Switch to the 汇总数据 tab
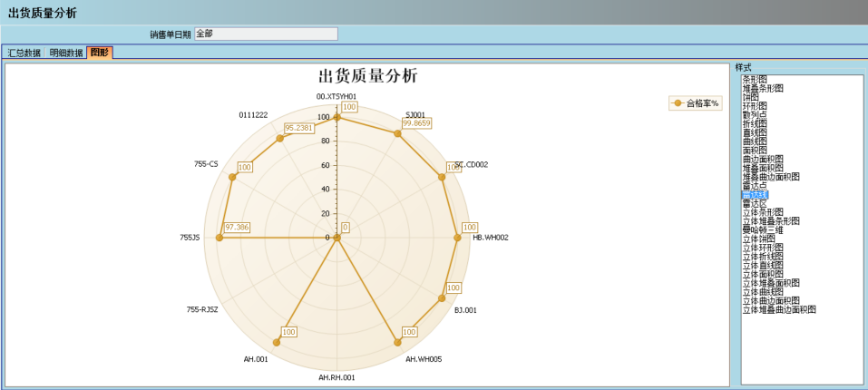The width and height of the screenshot is (868, 390). pos(24,53)
